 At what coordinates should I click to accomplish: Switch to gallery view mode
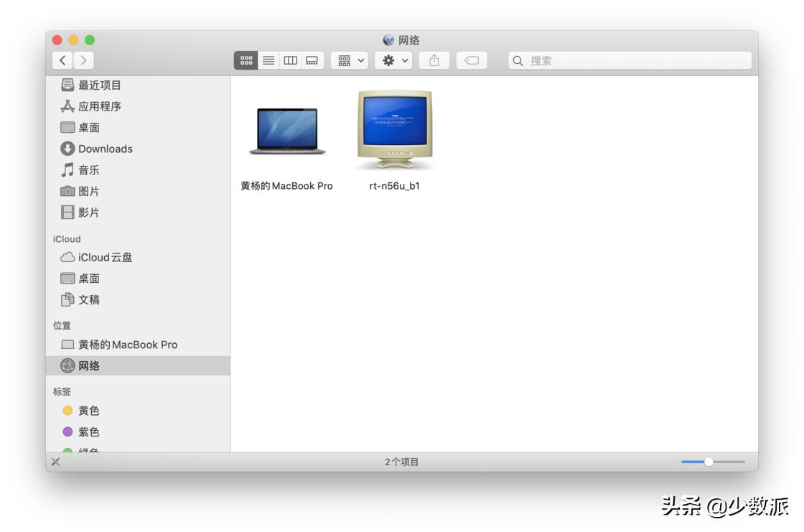[312, 61]
